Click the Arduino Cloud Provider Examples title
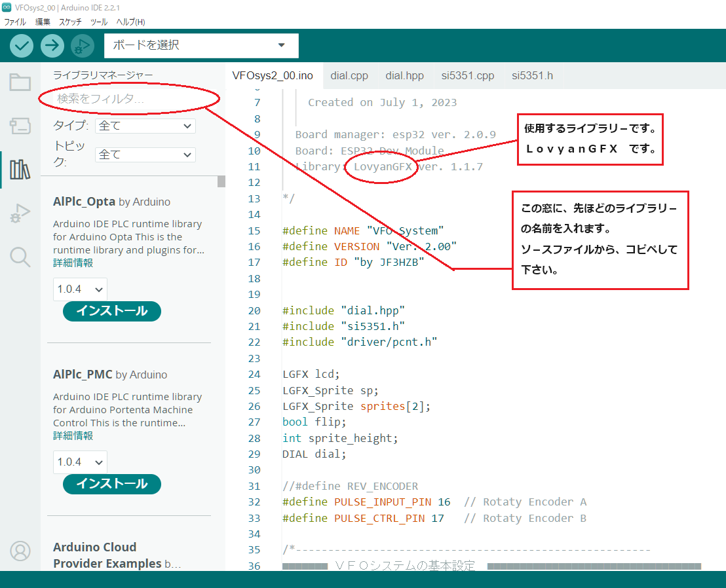The height and width of the screenshot is (588, 726). (x=107, y=555)
